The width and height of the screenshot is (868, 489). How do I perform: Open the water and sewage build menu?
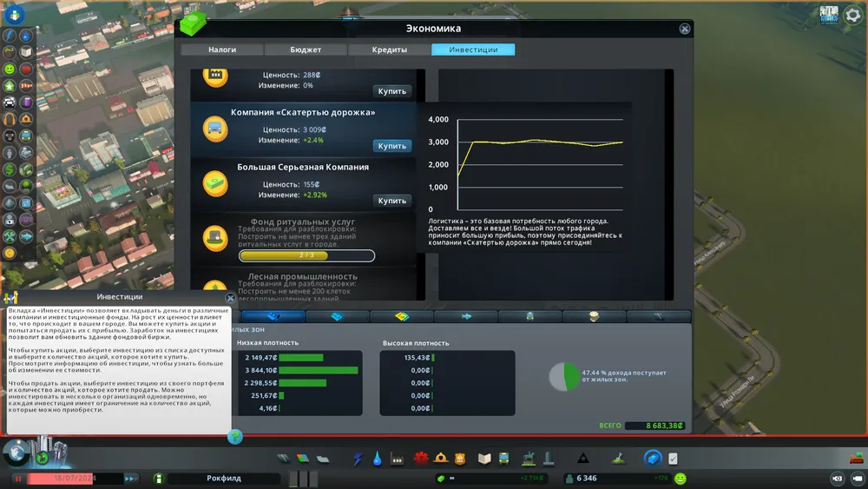[x=378, y=459]
